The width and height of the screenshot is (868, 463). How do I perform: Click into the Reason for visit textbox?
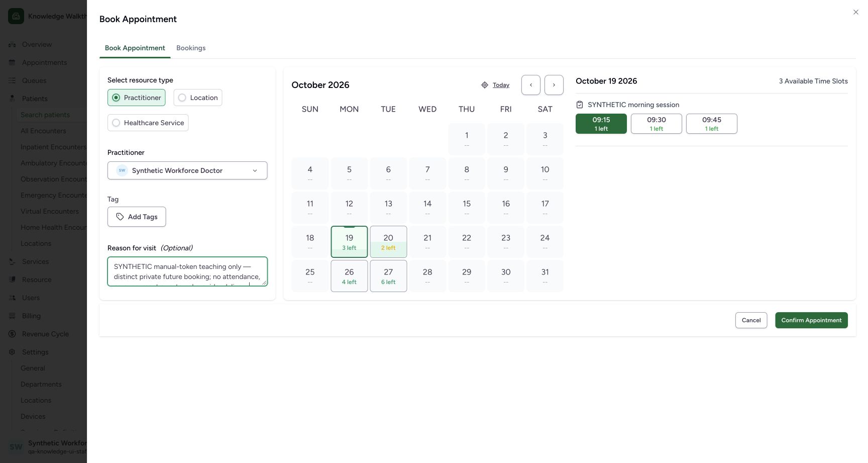(187, 271)
